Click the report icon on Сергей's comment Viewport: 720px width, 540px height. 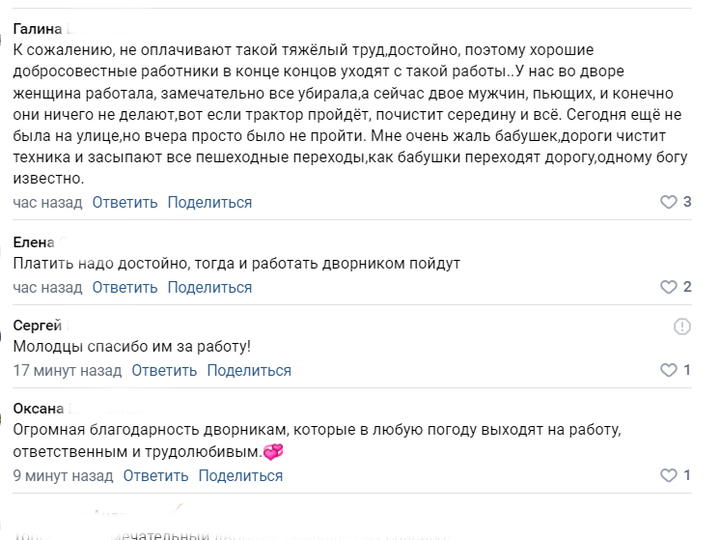click(682, 326)
